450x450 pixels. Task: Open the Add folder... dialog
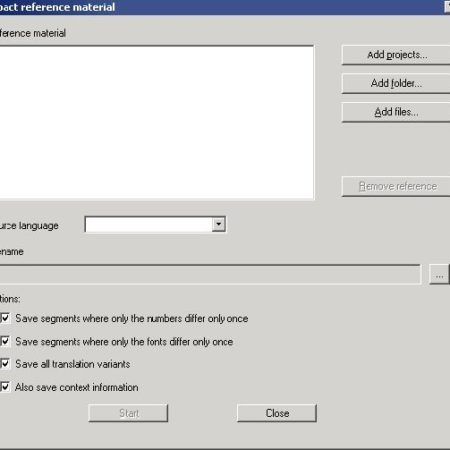396,83
